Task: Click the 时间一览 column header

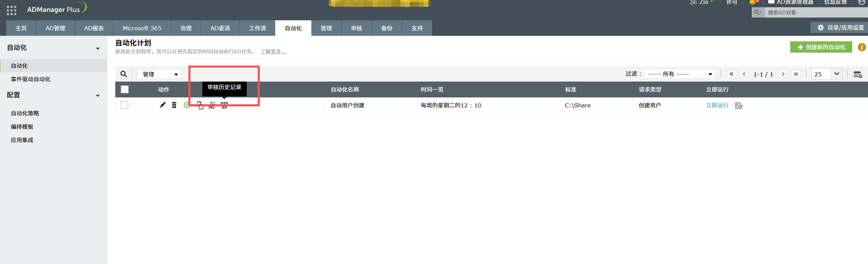Action: tap(432, 89)
